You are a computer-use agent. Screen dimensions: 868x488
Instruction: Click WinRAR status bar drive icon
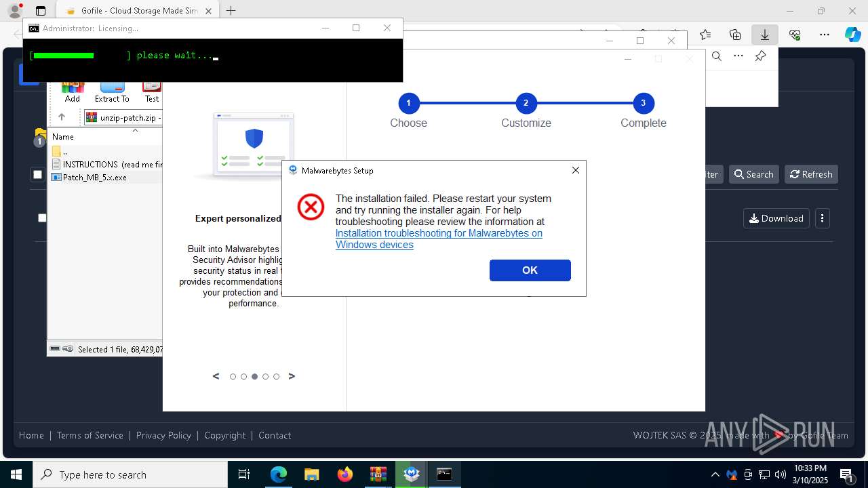point(56,348)
